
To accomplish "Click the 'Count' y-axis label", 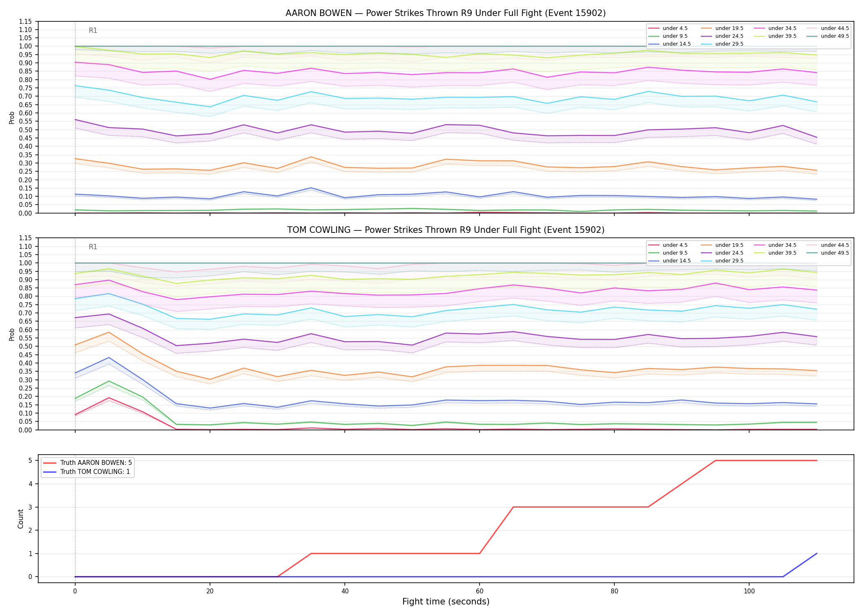I will click(21, 519).
